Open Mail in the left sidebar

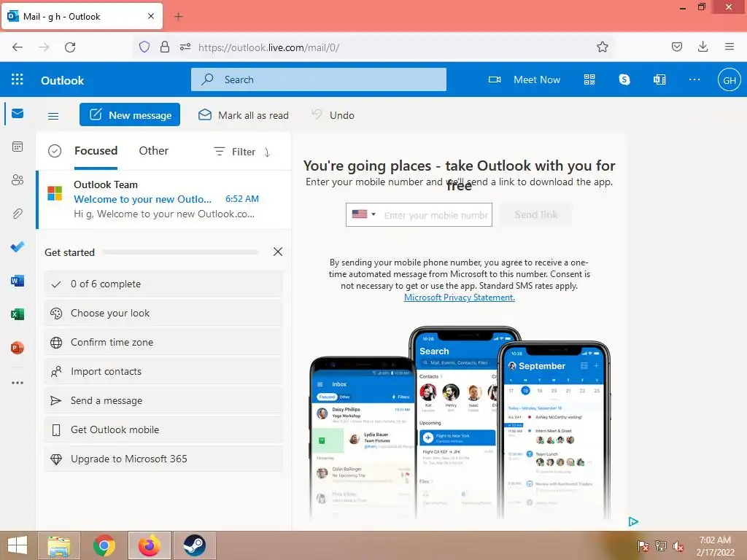(x=18, y=113)
